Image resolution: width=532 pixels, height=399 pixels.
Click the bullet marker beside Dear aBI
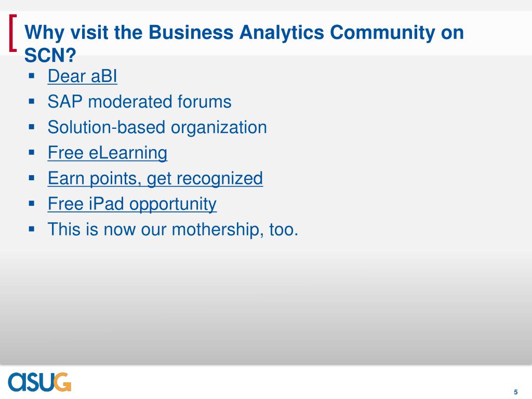(x=32, y=75)
